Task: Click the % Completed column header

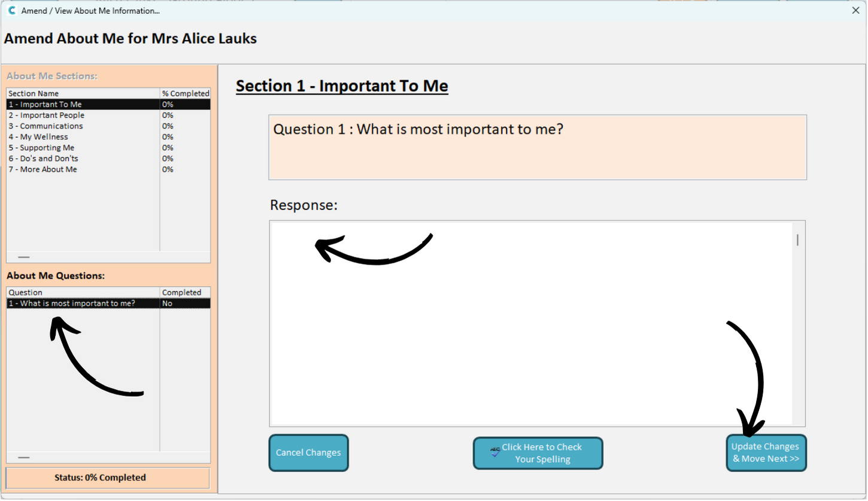Action: [x=186, y=93]
